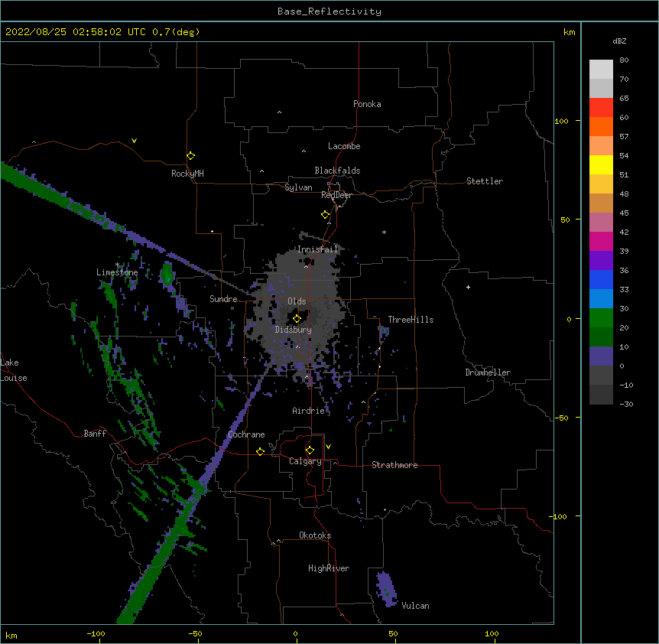
Task: Click the yellow diamond marker above Calgary label
Action: pyautogui.click(x=310, y=450)
